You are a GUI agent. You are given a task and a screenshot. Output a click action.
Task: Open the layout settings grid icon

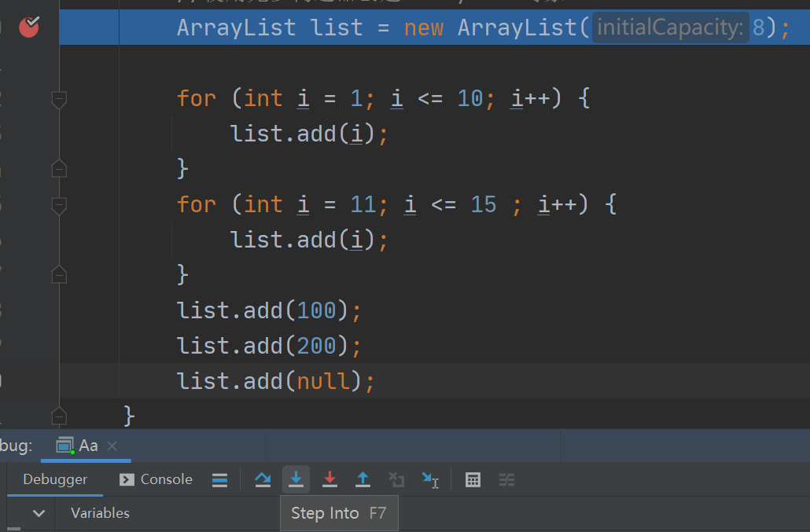(473, 479)
